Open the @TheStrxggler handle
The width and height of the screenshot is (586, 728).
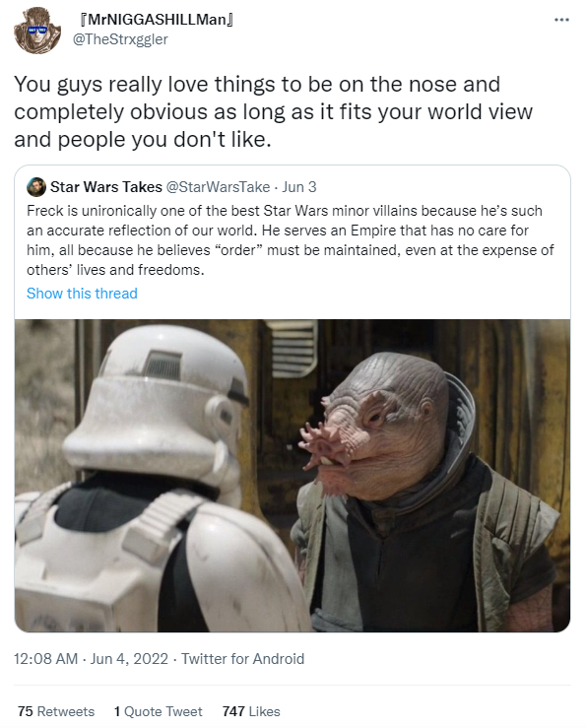[120, 39]
